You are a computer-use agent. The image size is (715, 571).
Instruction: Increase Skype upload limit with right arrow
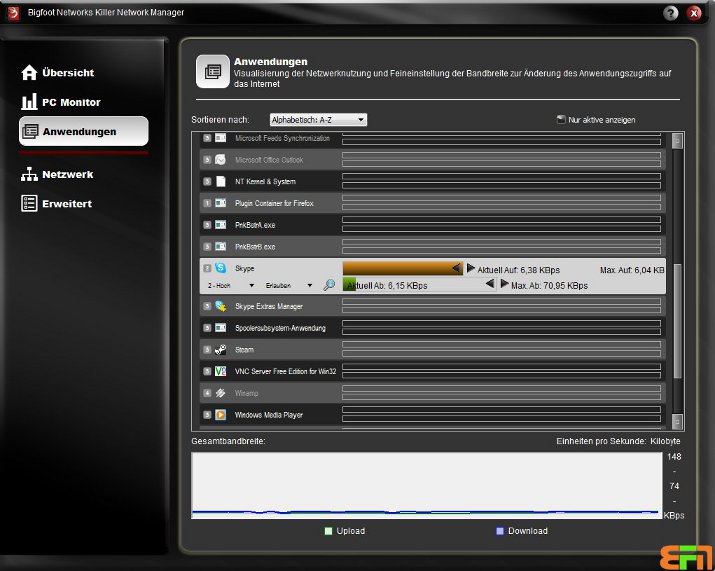pyautogui.click(x=471, y=268)
